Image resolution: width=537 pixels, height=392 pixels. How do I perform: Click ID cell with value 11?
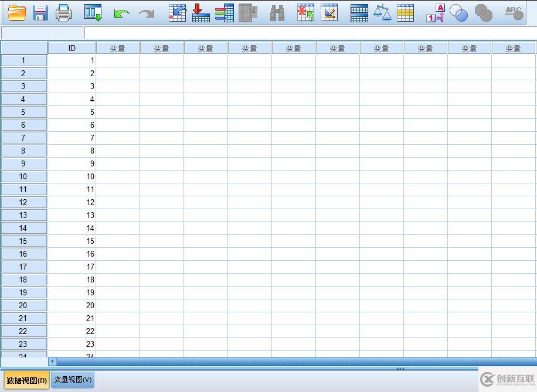(x=72, y=189)
